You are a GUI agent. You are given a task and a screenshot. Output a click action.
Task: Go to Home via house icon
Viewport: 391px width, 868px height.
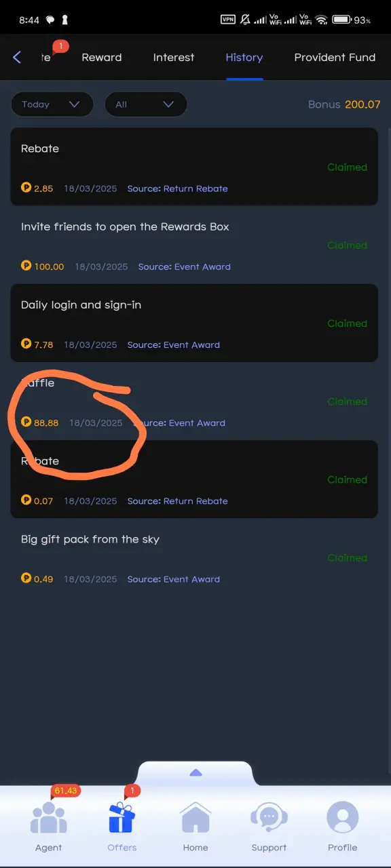pos(195,818)
